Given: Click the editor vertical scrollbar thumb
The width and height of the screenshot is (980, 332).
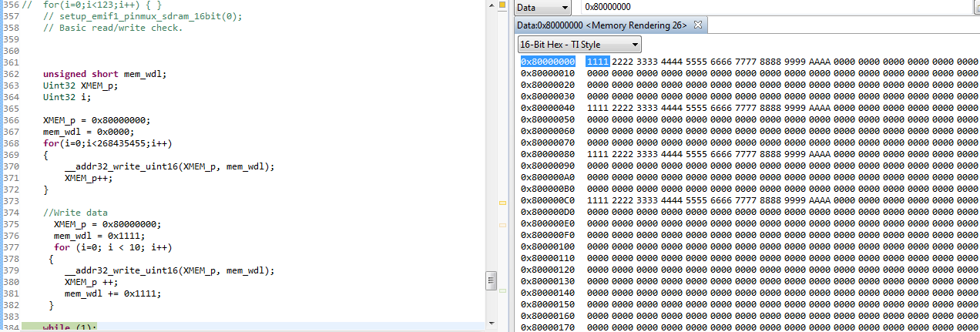Looking at the screenshot, I should point(491,280).
